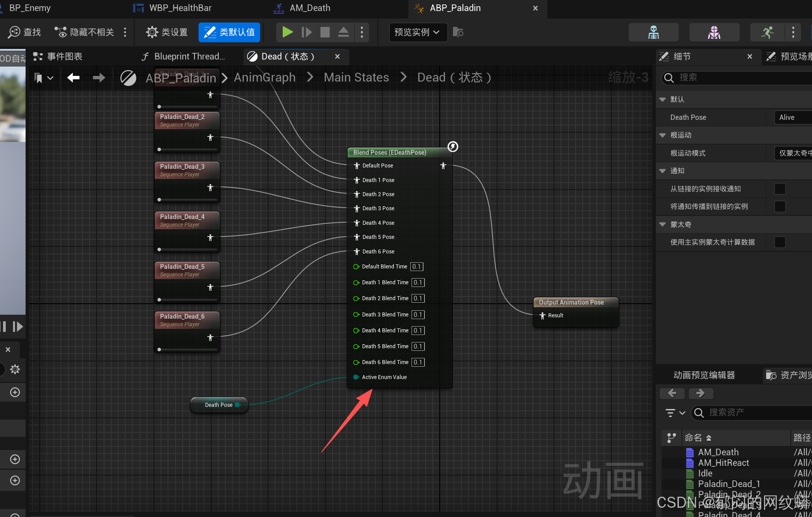
Task: Collapse the Root Motion (根运动) section
Action: 662,135
